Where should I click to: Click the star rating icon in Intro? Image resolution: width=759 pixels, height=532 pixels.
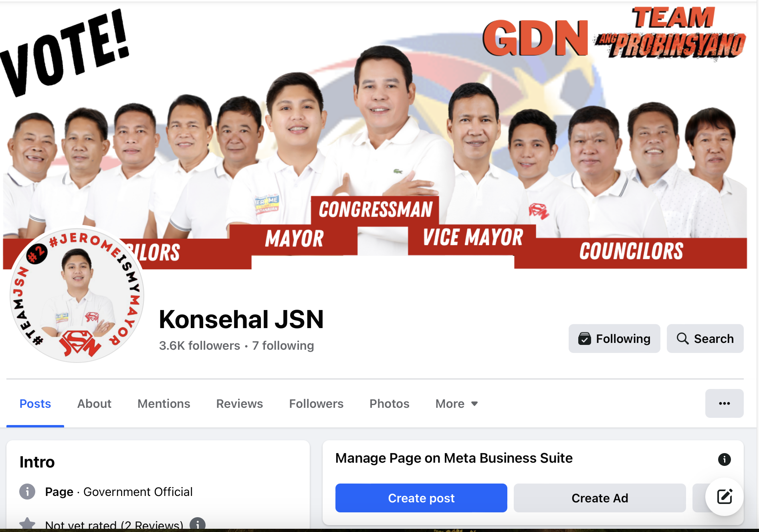[27, 524]
